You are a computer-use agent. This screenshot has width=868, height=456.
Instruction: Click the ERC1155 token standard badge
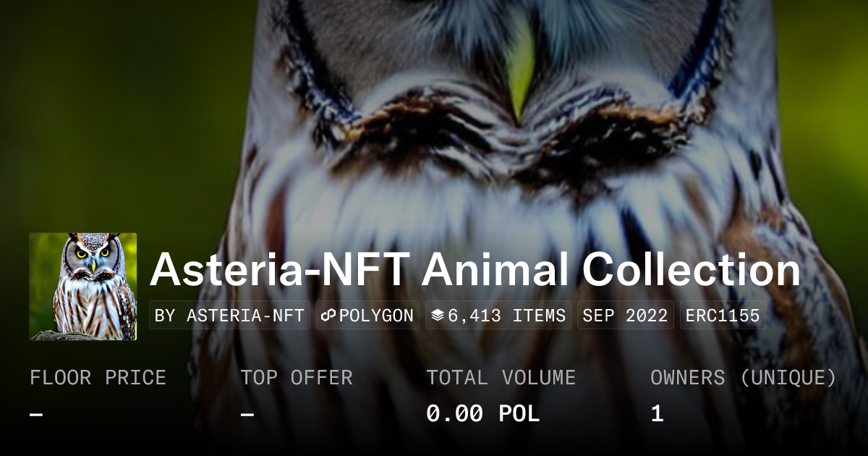[x=721, y=314]
